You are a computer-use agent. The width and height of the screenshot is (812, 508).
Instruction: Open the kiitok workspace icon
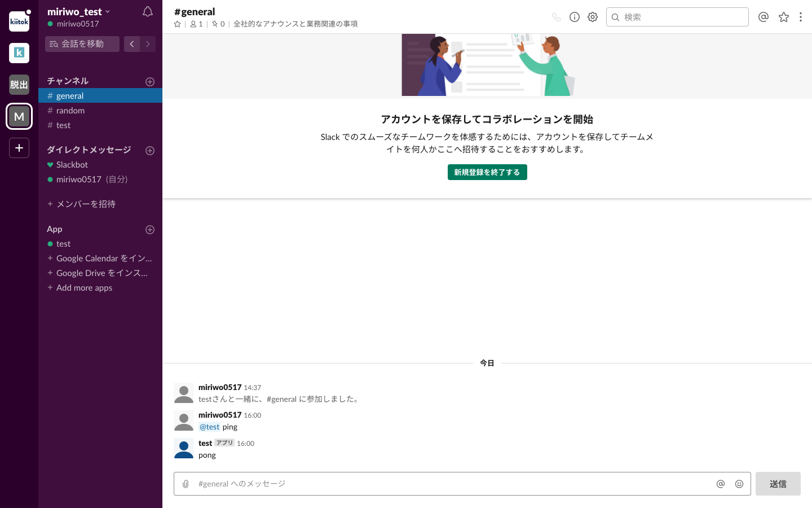click(x=19, y=21)
